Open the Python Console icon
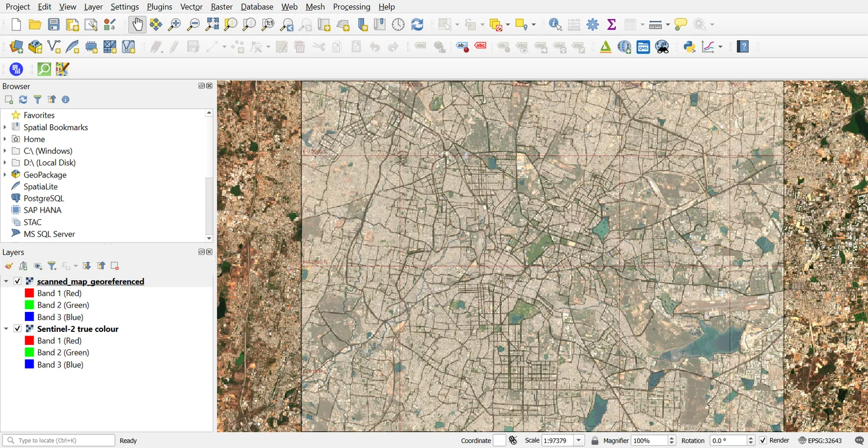Image resolution: width=868 pixels, height=448 pixels. tap(690, 47)
